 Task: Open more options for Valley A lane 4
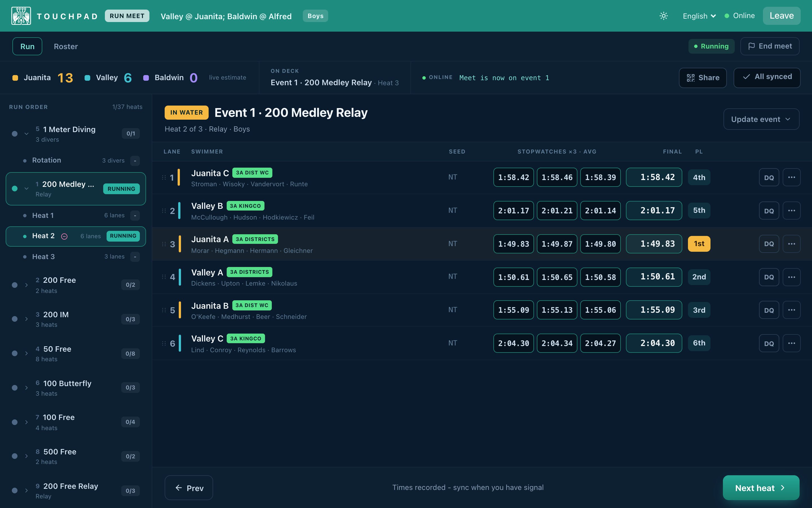791,277
